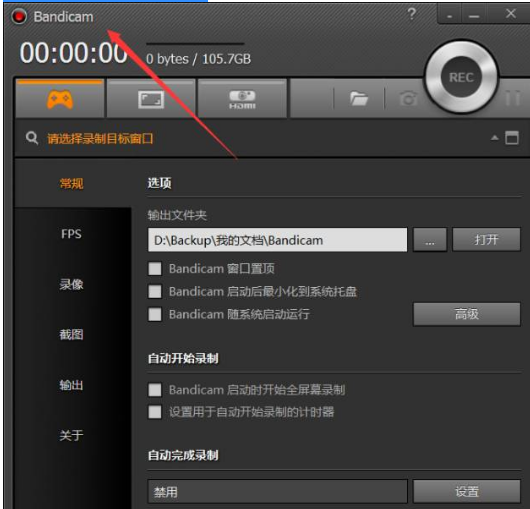
Task: Collapse the panel with the small up arrow
Action: point(495,138)
